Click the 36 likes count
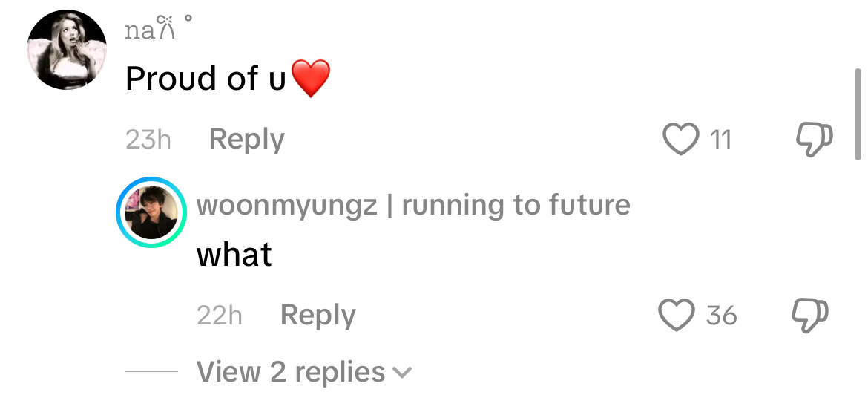Screen dimensions: 868x398 point(721,316)
